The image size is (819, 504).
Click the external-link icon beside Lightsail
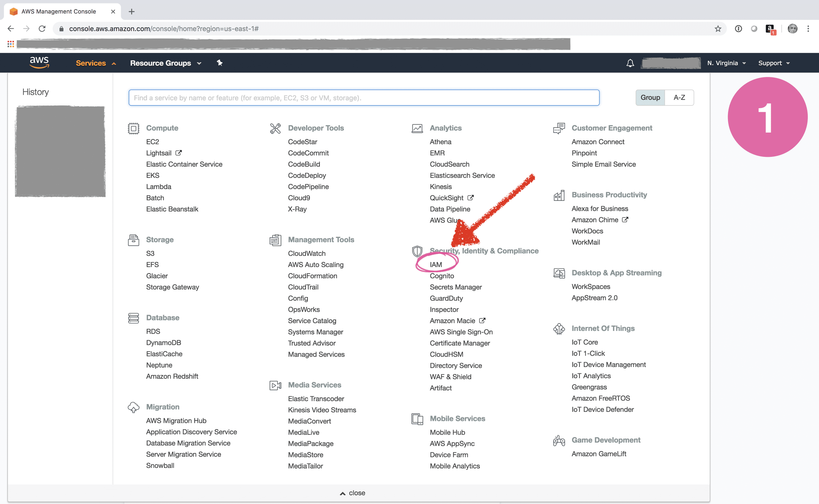[179, 153]
